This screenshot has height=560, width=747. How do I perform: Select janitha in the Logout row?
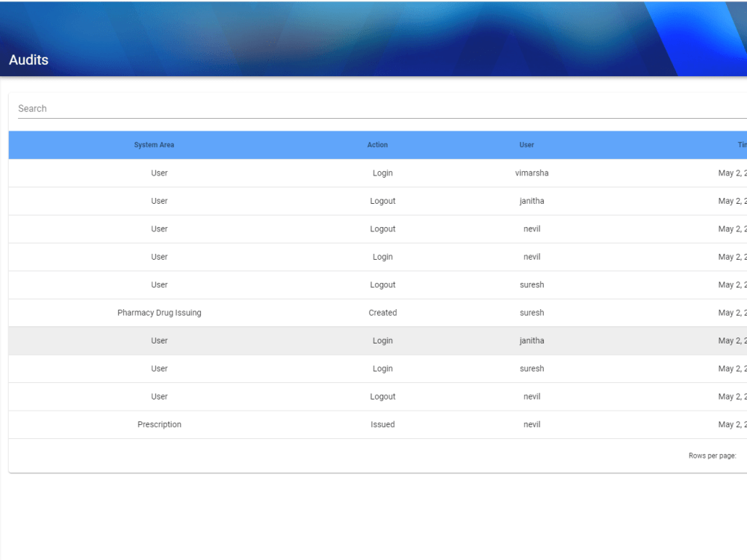tap(532, 201)
